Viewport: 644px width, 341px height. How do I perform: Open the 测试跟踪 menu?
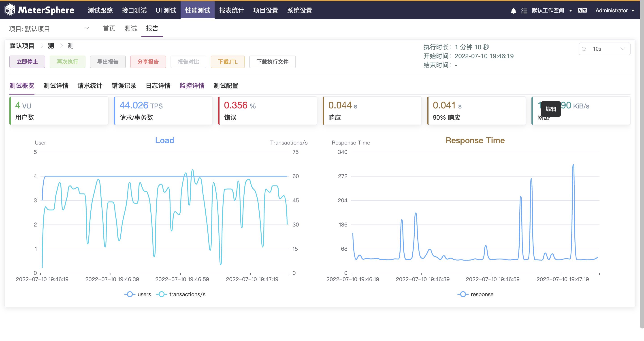(100, 11)
